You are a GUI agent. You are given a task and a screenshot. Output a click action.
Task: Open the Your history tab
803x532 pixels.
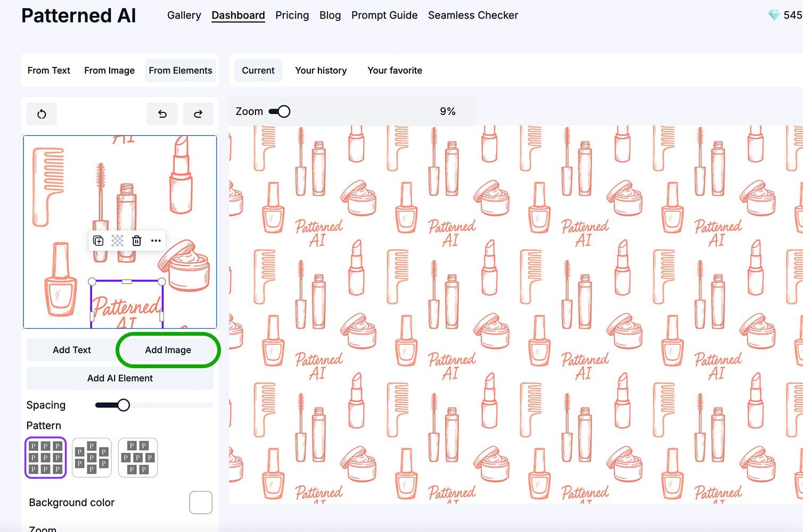[x=321, y=70]
